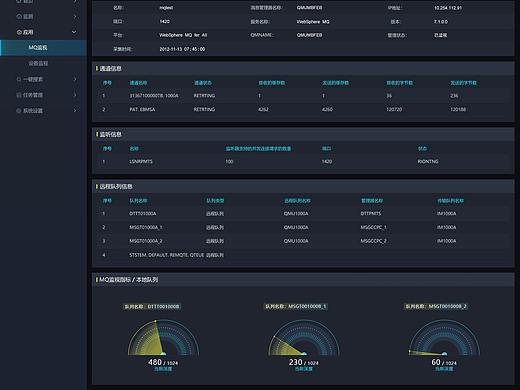
Task: Click the gauge showing depth 230 / 1024
Action: (304, 337)
